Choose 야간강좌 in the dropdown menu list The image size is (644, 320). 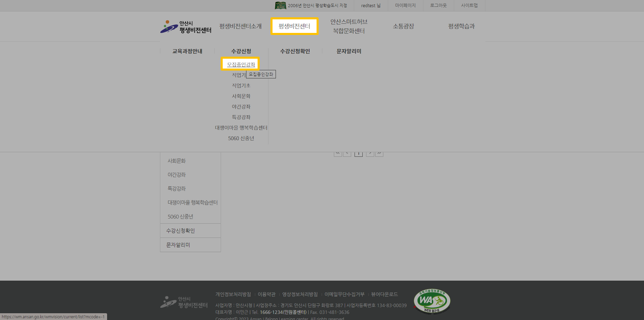tap(241, 107)
